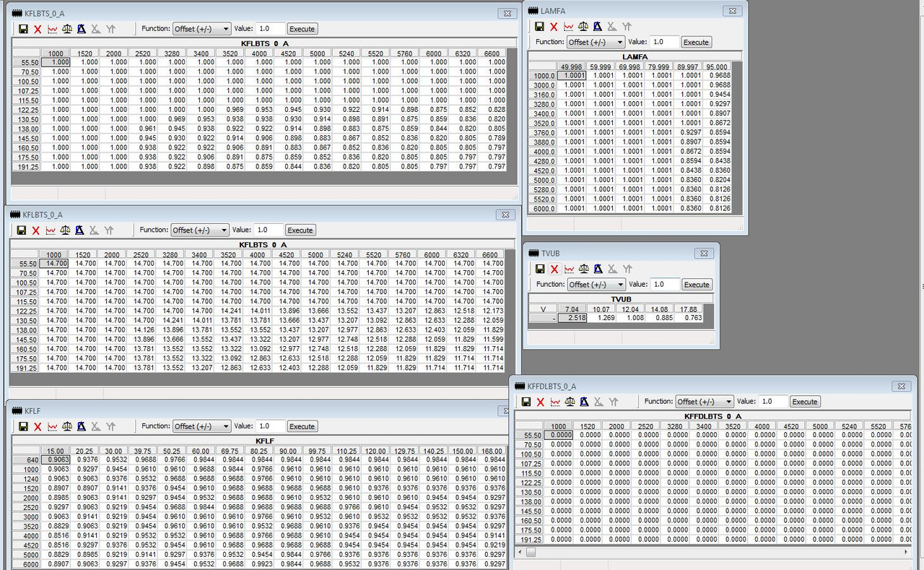Image resolution: width=924 pixels, height=570 pixels.
Task: Focus the Value field in TVUB window
Action: click(x=664, y=285)
